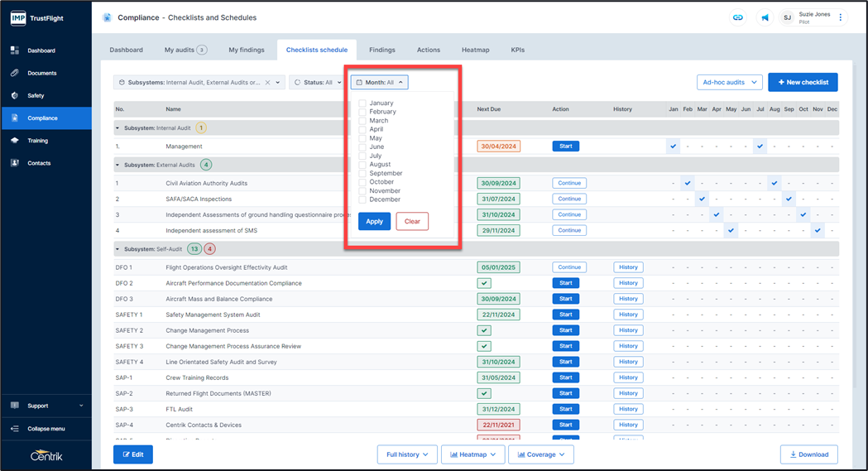Expand the Ad-hoc audits dropdown
868x471 pixels.
click(729, 83)
